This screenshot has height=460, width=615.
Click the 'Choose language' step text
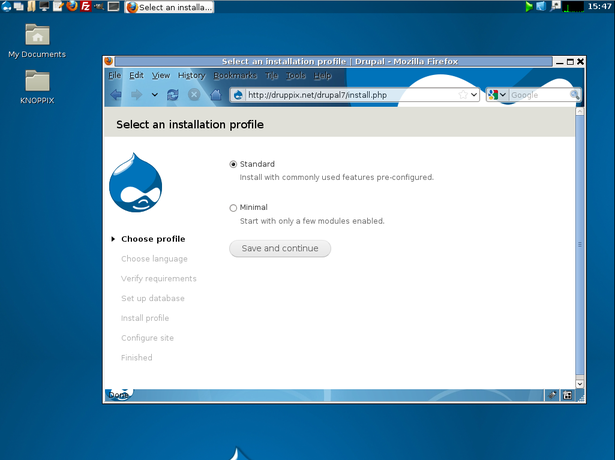point(154,259)
